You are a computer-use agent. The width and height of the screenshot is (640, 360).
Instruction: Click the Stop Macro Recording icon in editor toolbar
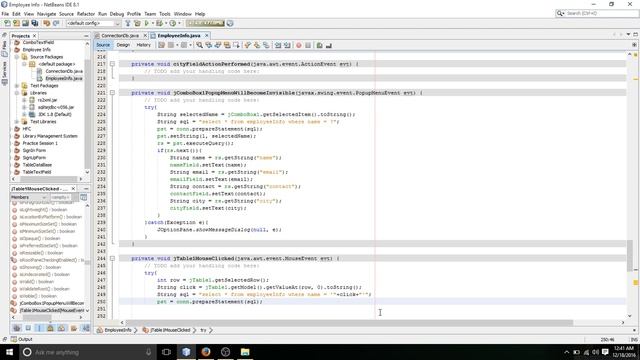(x=308, y=45)
